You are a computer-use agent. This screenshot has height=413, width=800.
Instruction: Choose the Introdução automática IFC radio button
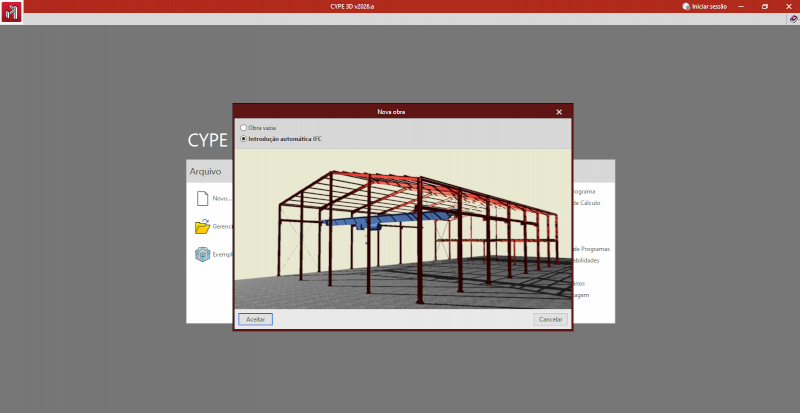[x=244, y=139]
